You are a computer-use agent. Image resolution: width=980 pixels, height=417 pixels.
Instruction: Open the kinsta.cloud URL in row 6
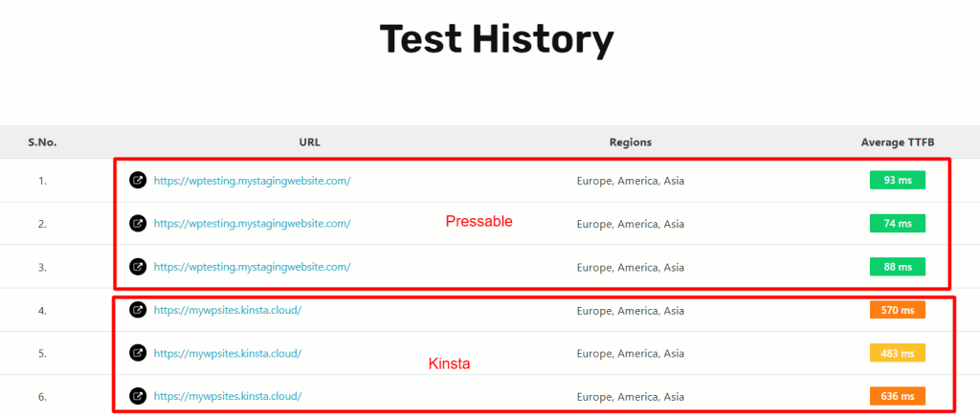(x=228, y=395)
